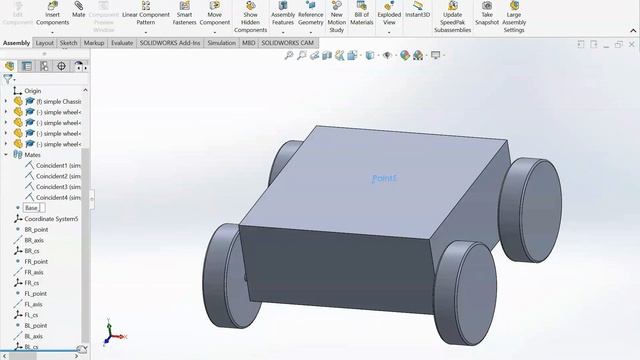Switch to SOLIDWORKS Add-Ins tab
Image resolution: width=640 pixels, height=360 pixels.
170,43
